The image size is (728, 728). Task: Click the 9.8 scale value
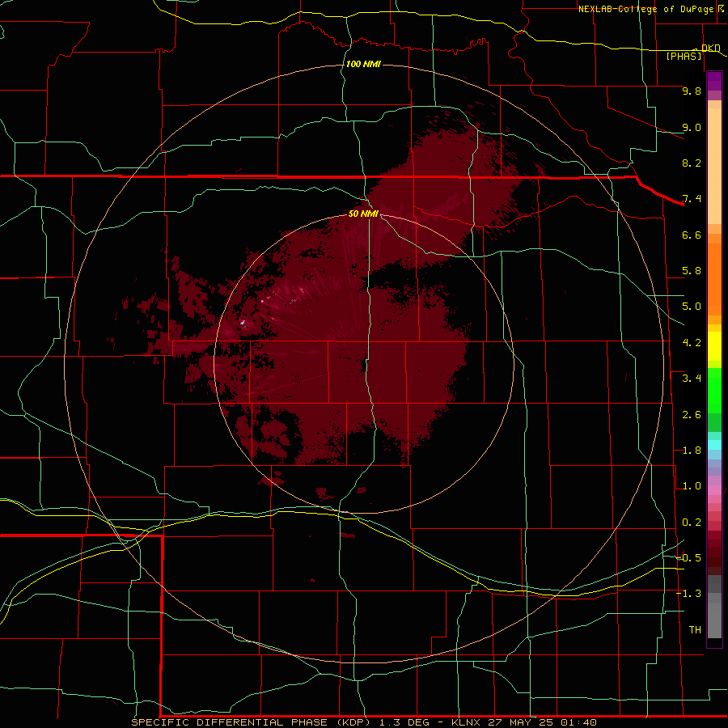point(692,91)
